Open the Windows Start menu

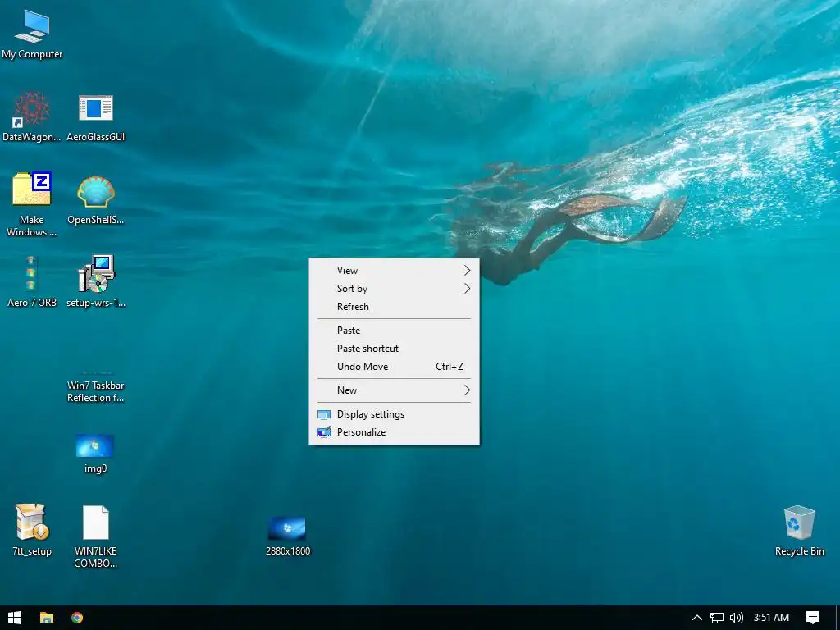pos(15,618)
